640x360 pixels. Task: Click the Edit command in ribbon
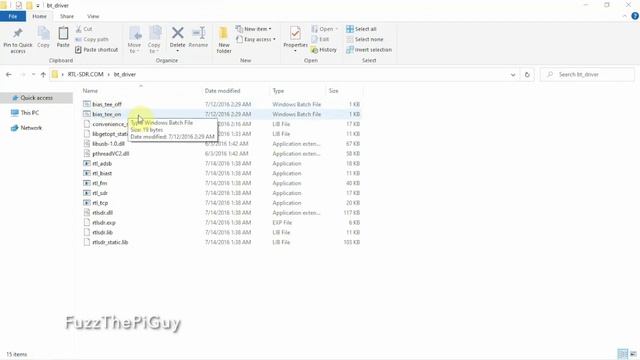pos(320,39)
